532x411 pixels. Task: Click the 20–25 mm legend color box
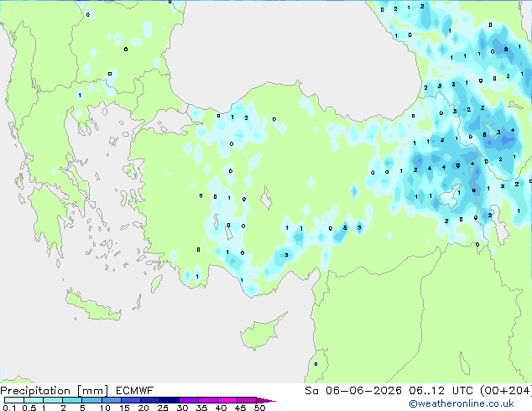click(149, 400)
